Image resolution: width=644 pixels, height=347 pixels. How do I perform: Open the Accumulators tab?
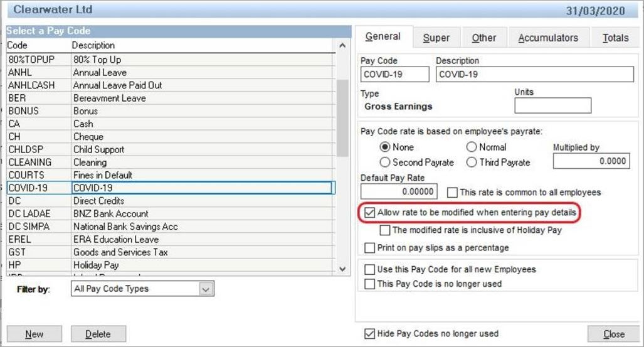point(547,38)
